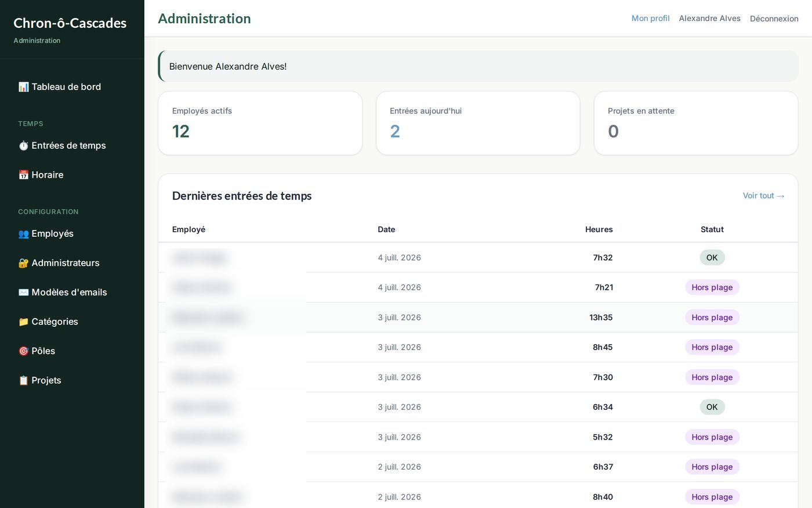Click Voir tout link
The image size is (812, 508).
tap(763, 196)
